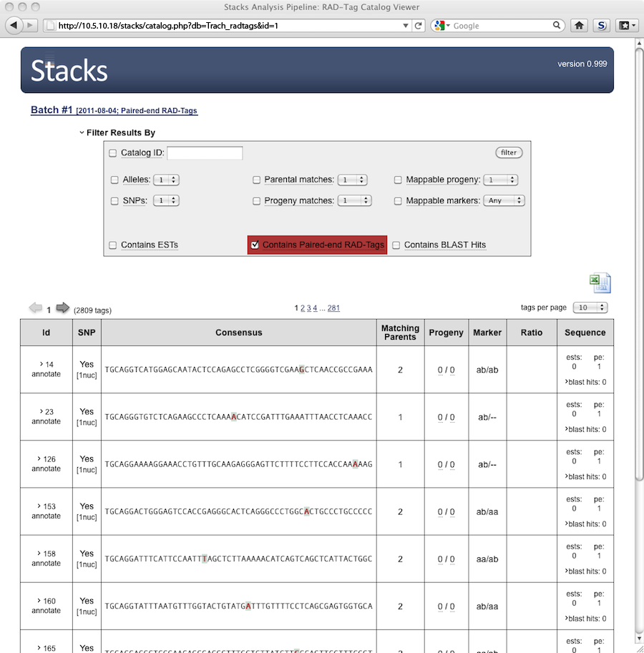644x653 pixels.
Task: Click the Catalog ID text field
Action: tap(205, 153)
